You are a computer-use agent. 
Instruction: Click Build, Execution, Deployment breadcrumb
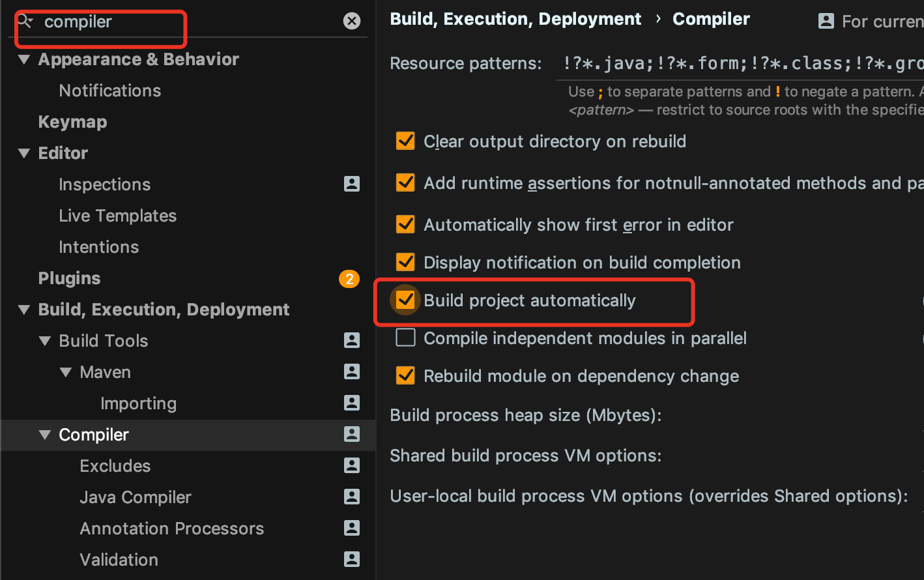(x=515, y=19)
